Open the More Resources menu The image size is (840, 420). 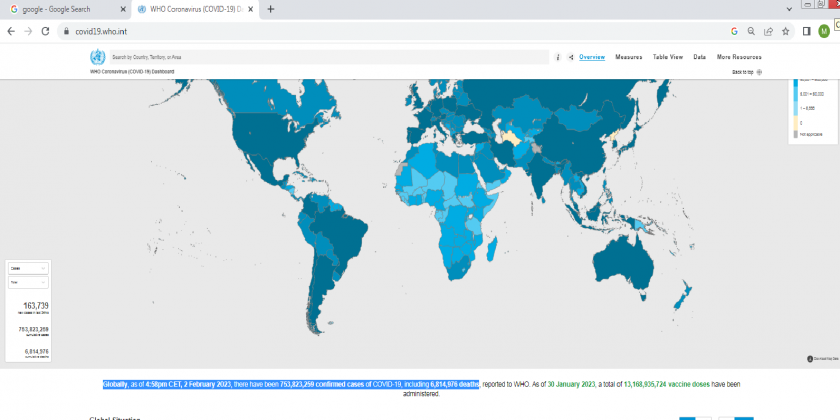pyautogui.click(x=739, y=57)
